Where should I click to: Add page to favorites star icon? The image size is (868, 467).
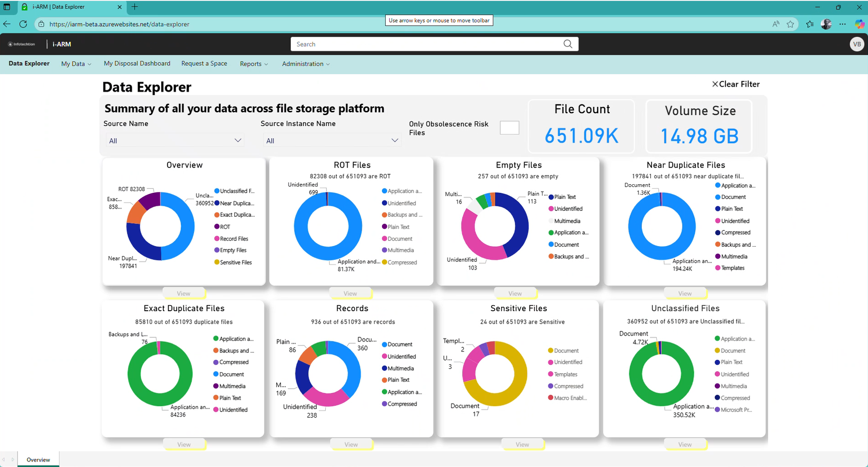pos(790,24)
